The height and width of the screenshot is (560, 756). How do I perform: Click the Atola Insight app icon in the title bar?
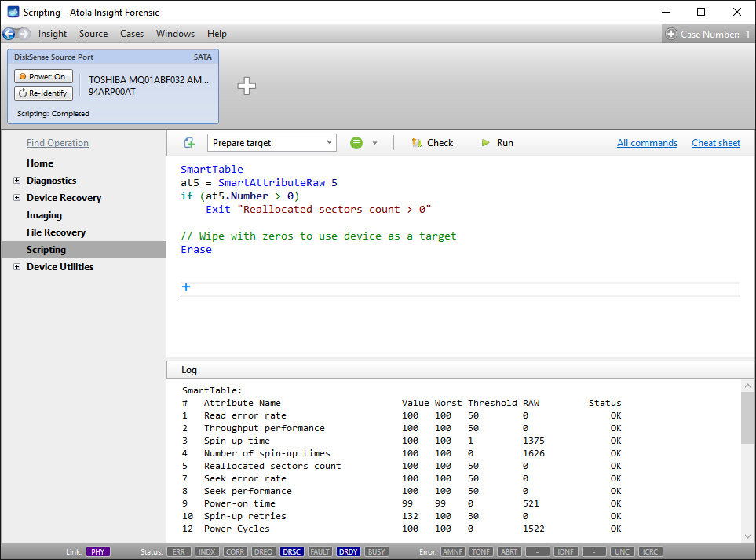coord(13,12)
